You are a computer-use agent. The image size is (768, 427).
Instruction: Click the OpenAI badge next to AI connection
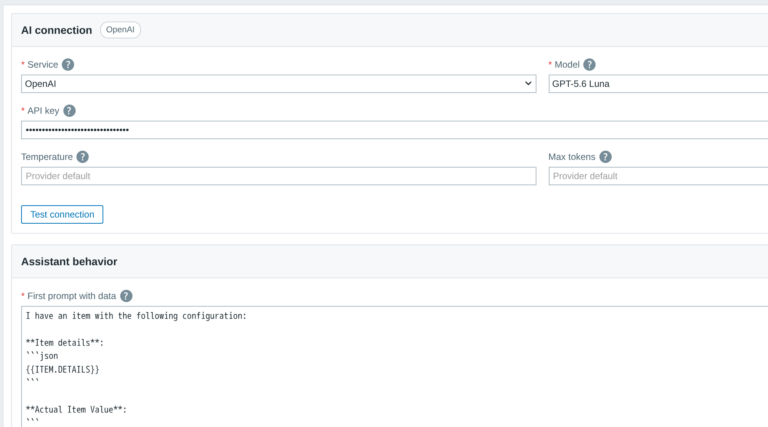pyautogui.click(x=120, y=29)
